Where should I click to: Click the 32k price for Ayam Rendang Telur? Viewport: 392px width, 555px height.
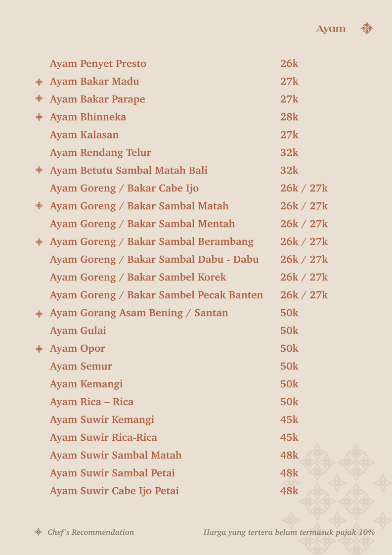tap(289, 152)
